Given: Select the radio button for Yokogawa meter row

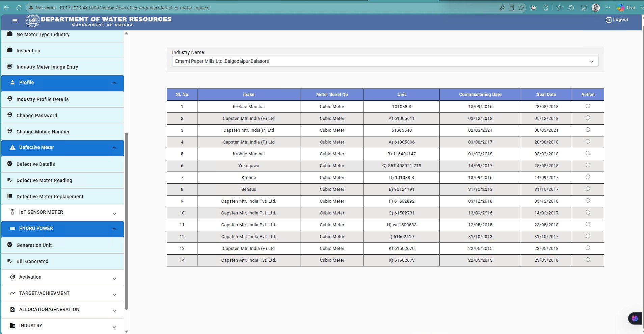Looking at the screenshot, I should pyautogui.click(x=588, y=165).
